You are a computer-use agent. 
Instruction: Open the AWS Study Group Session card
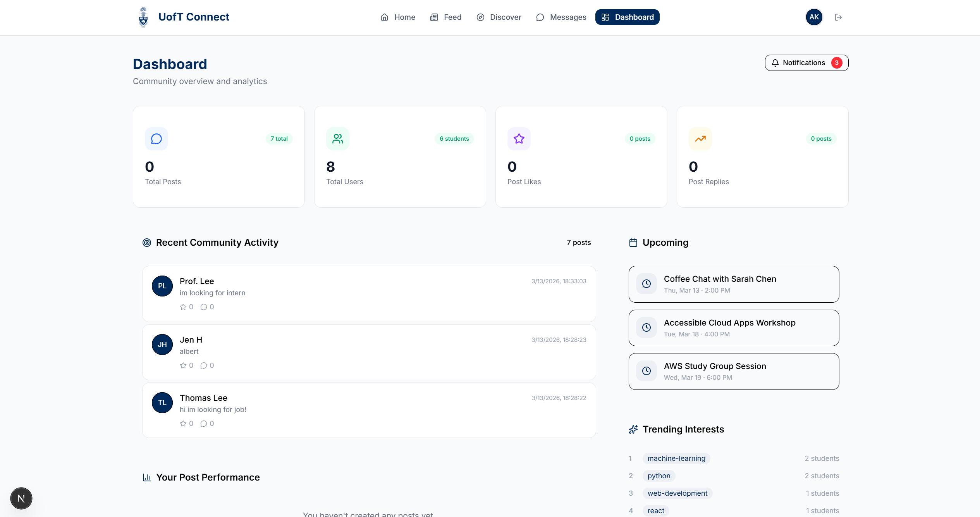734,371
